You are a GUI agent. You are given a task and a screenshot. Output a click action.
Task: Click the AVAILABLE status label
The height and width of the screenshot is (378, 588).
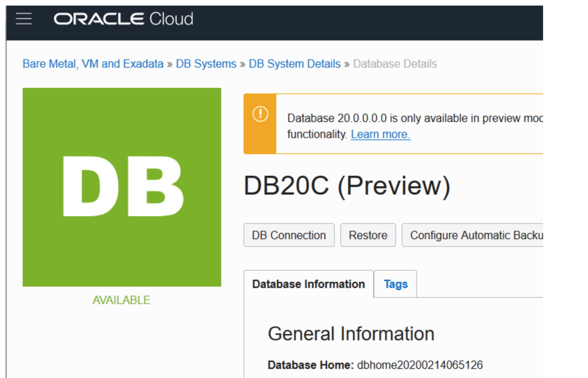(122, 300)
